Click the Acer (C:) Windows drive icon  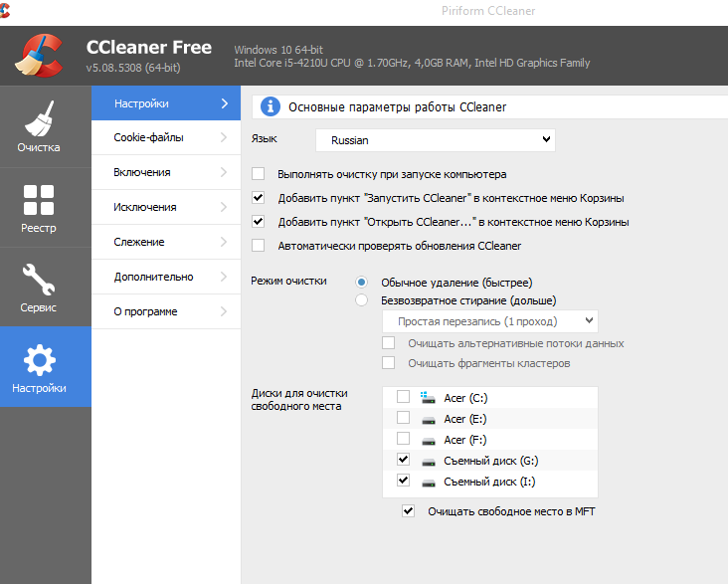(428, 397)
